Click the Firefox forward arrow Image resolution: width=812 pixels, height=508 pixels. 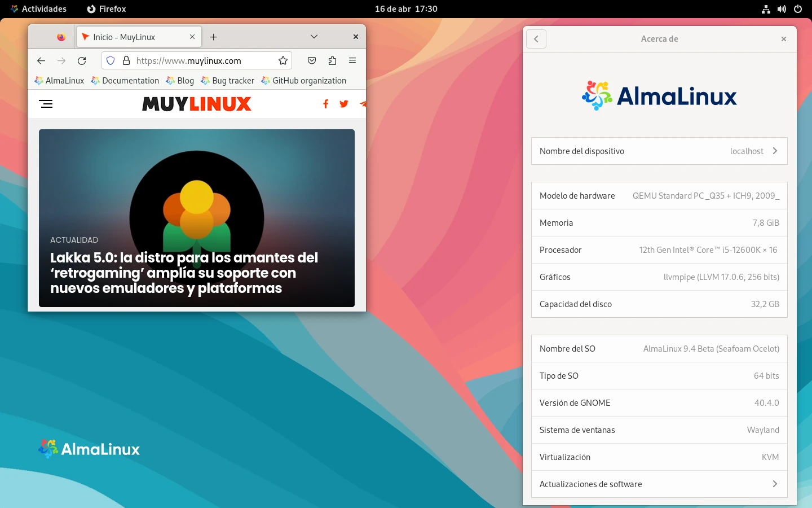[x=61, y=60]
